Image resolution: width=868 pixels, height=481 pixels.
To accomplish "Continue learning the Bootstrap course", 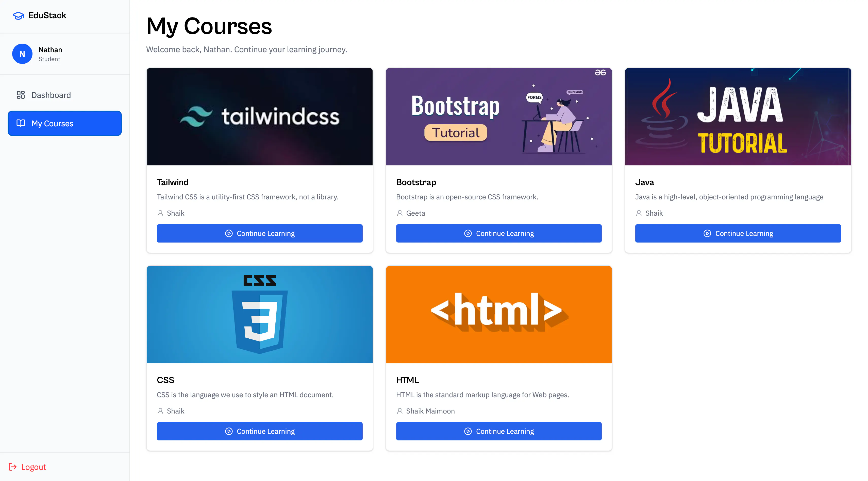I will pyautogui.click(x=499, y=233).
